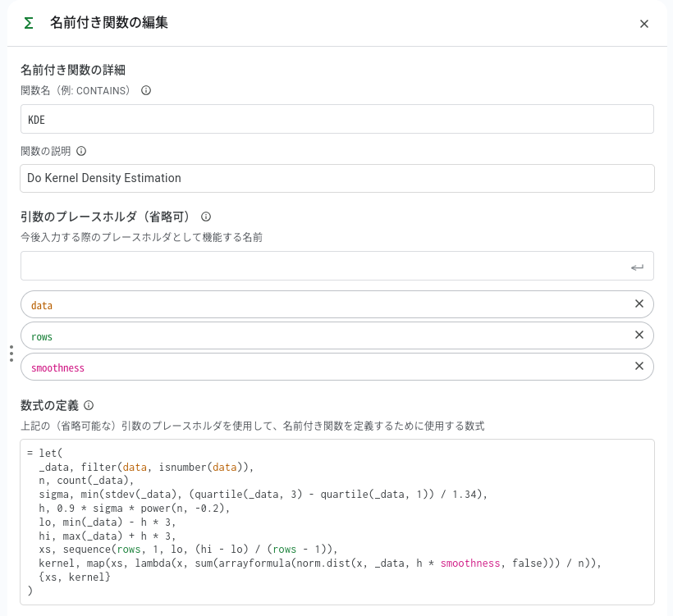
Task: Click the formula line 'lo, min(_data) - h * 3,'
Action: pos(108,522)
